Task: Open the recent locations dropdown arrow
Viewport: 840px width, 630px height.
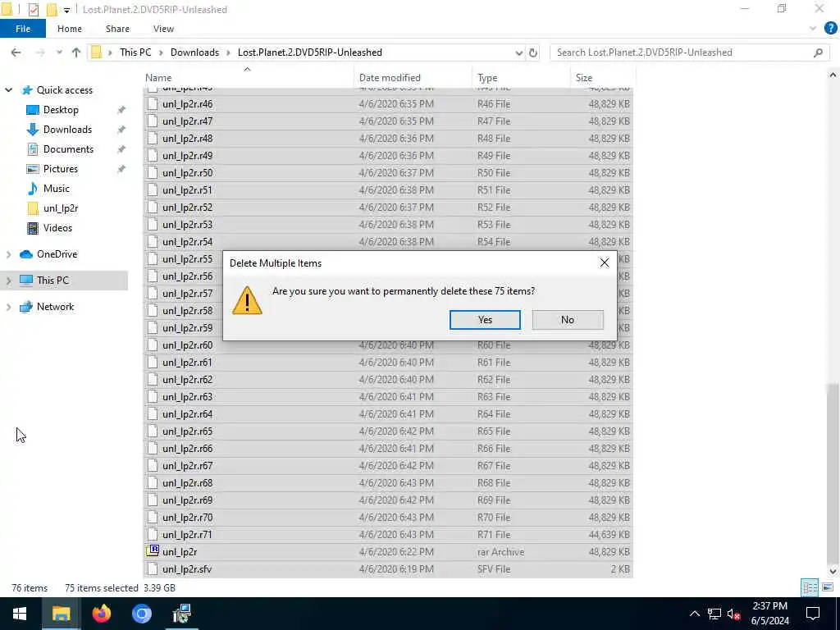Action: [x=59, y=52]
